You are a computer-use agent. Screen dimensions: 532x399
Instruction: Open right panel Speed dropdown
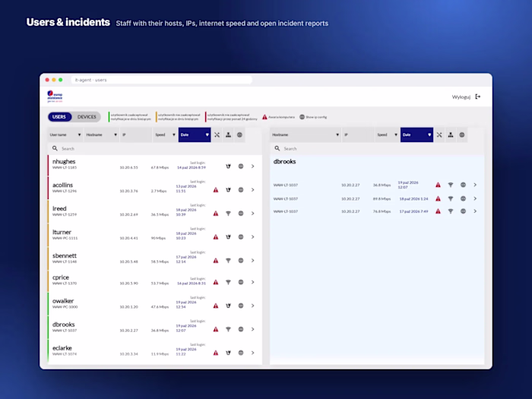(x=387, y=135)
